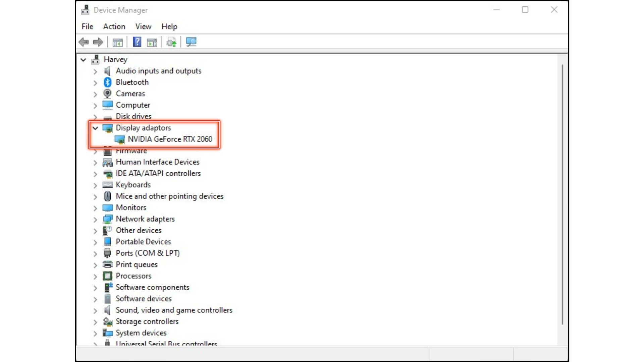Click the vertical scrollbar thumb
Viewport: 644px width, 362px height.
pyautogui.click(x=562, y=195)
